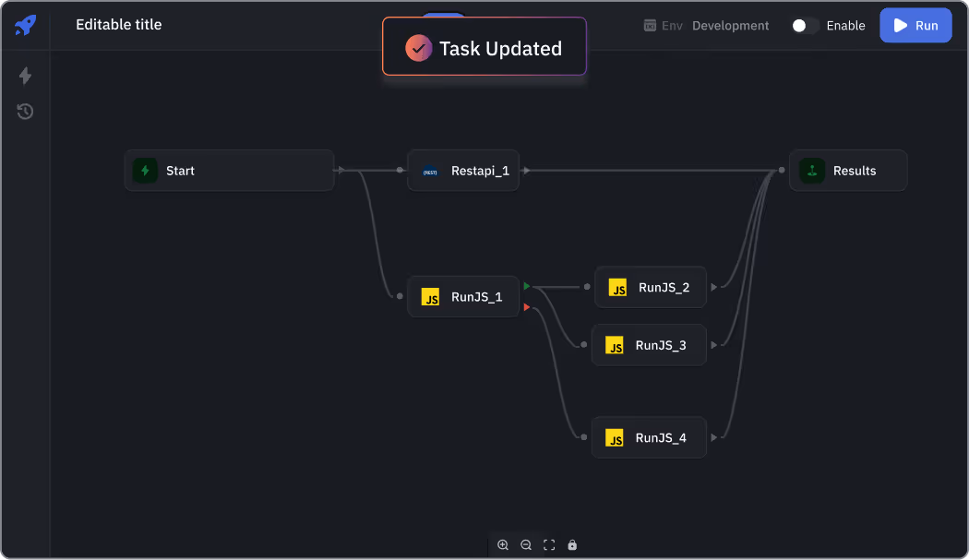Click the Results node green icon

tap(812, 171)
